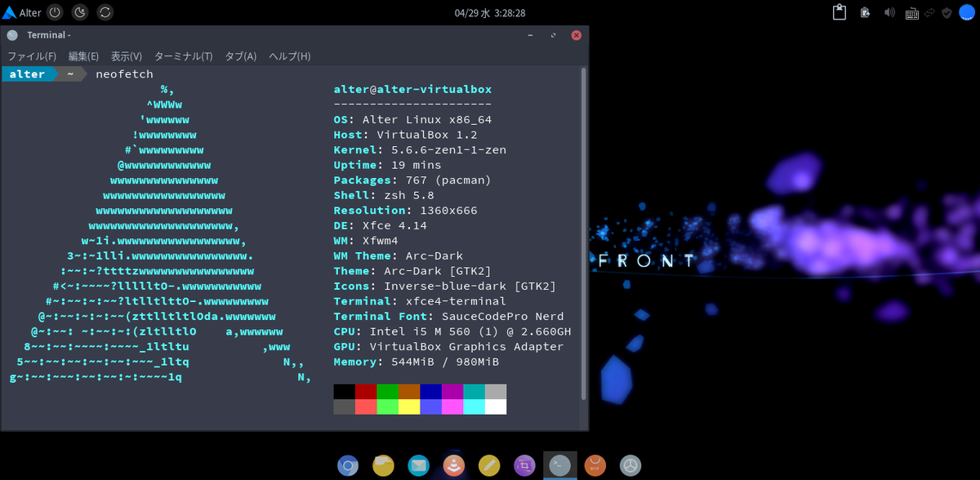This screenshot has height=480, width=980.
Task: Open the 編集(E) menu in Terminal
Action: click(83, 56)
